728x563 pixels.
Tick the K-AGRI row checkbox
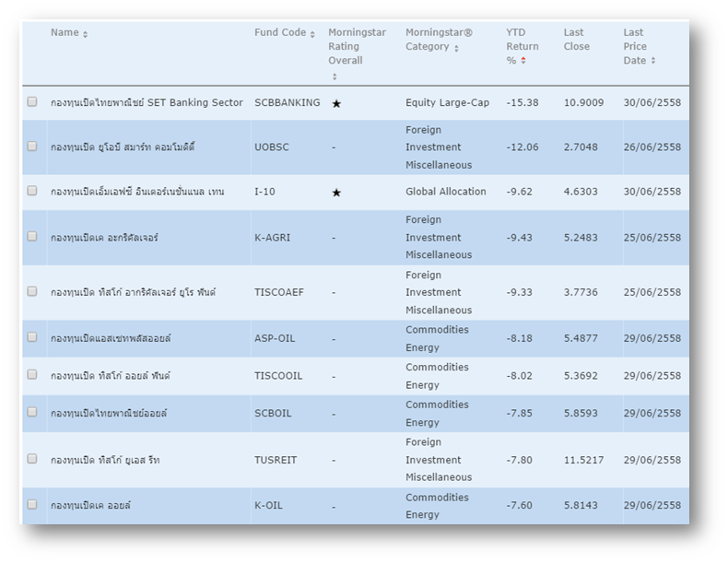32,237
